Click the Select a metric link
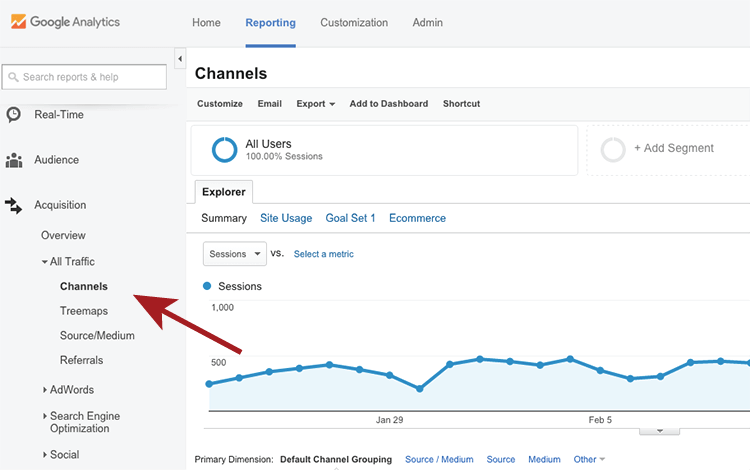 click(323, 254)
